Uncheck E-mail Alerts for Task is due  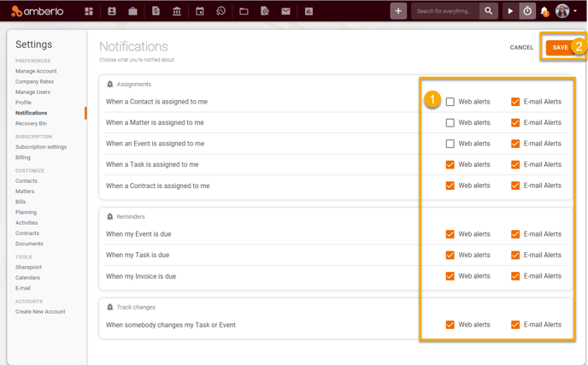pyautogui.click(x=515, y=255)
